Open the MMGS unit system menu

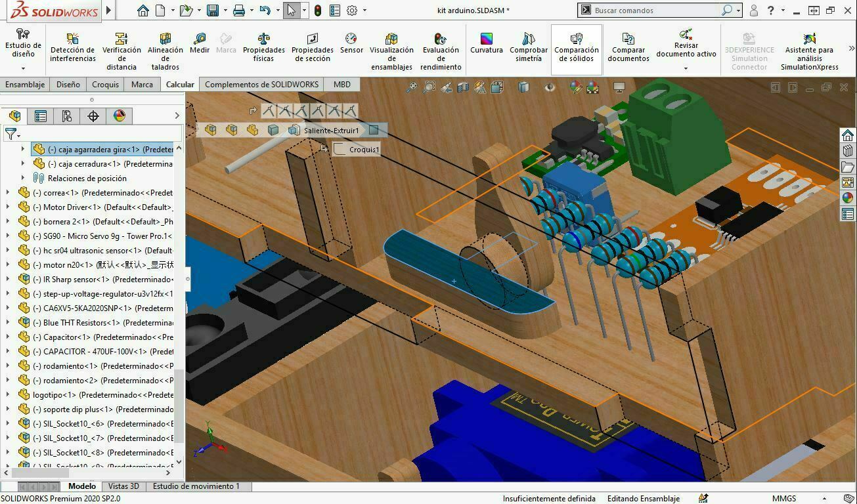(784, 499)
